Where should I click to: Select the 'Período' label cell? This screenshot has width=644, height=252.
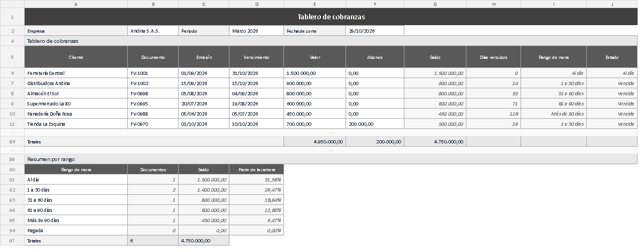tap(204, 31)
